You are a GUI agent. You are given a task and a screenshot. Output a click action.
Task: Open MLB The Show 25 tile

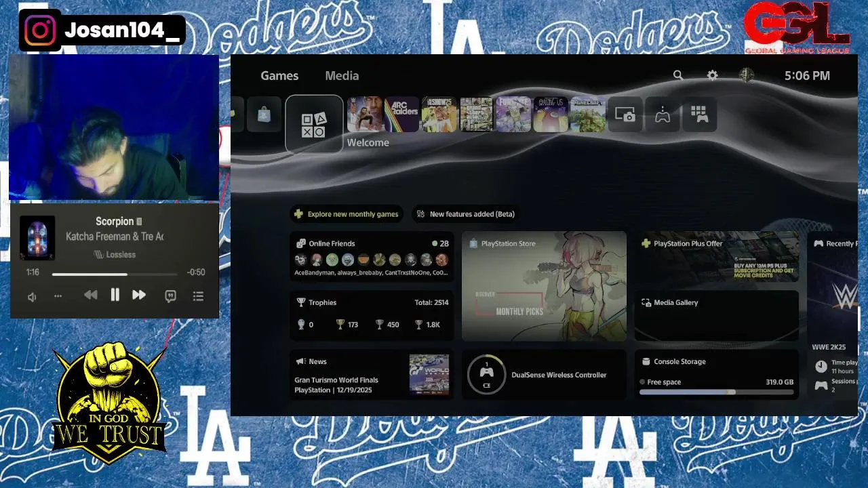pyautogui.click(x=439, y=115)
